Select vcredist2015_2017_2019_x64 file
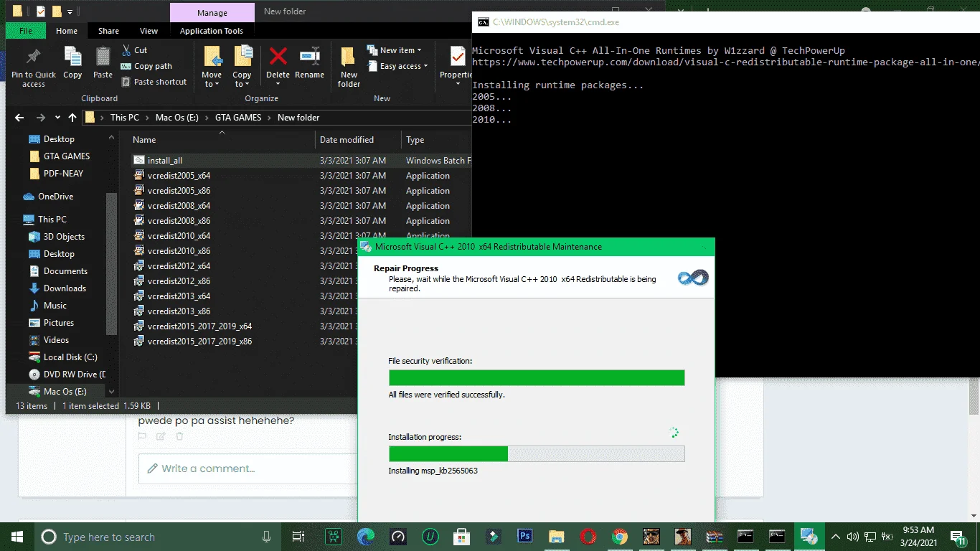Viewport: 980px width, 551px height. pos(199,326)
